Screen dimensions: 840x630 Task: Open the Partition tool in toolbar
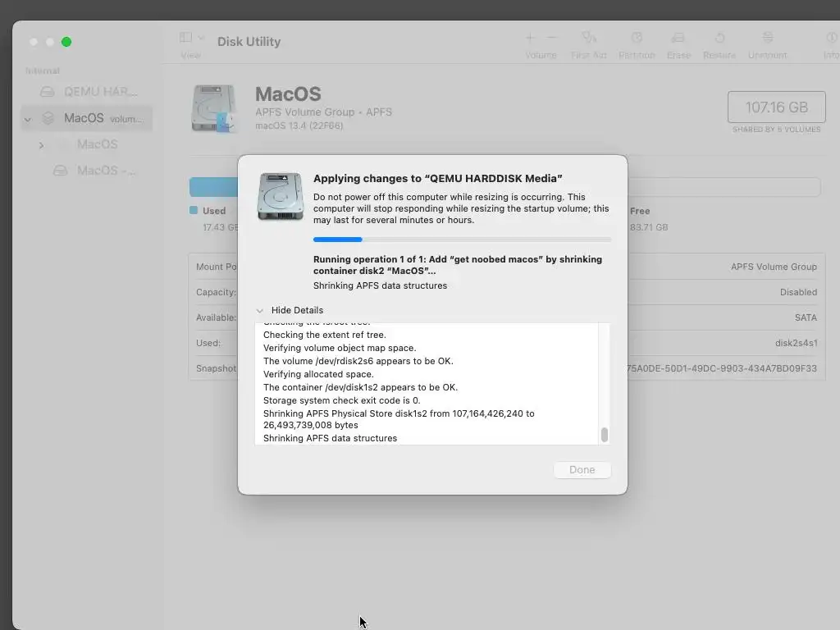637,37
